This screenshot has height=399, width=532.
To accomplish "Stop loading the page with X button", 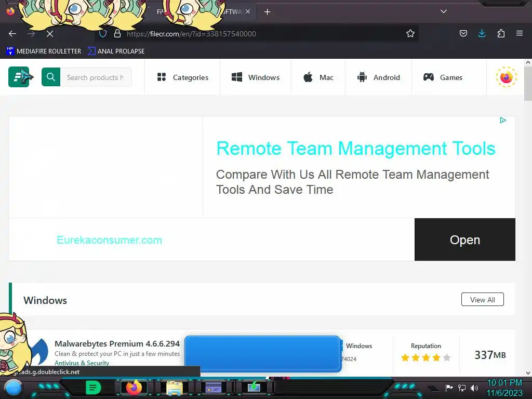I will click(x=49, y=34).
